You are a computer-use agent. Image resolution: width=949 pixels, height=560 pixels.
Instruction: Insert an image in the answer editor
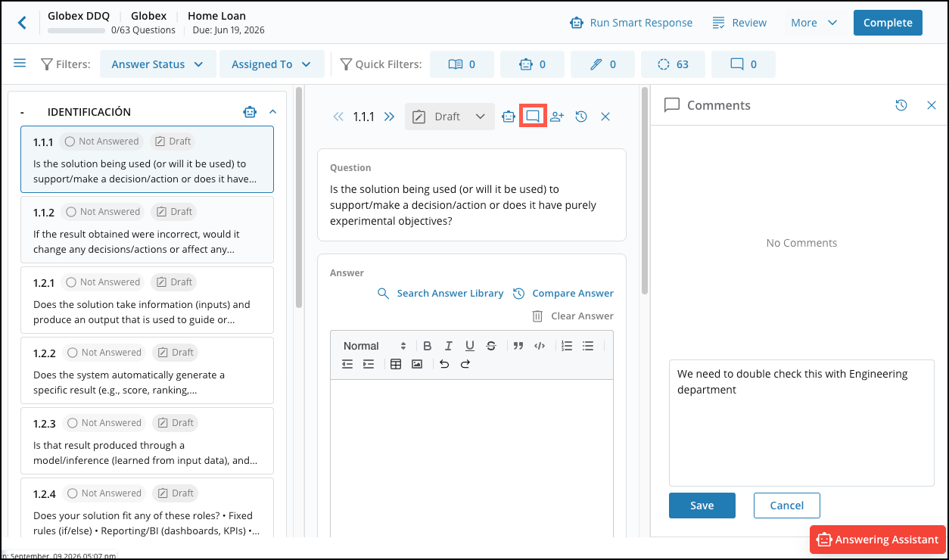pyautogui.click(x=417, y=364)
